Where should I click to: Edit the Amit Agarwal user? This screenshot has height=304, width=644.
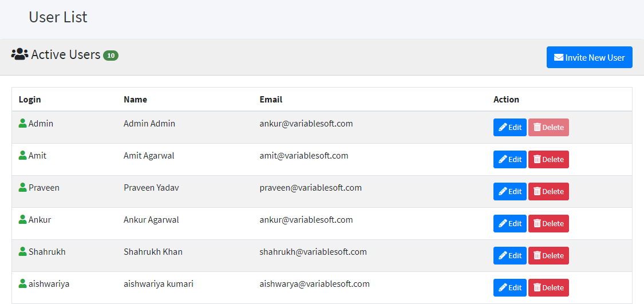[509, 159]
